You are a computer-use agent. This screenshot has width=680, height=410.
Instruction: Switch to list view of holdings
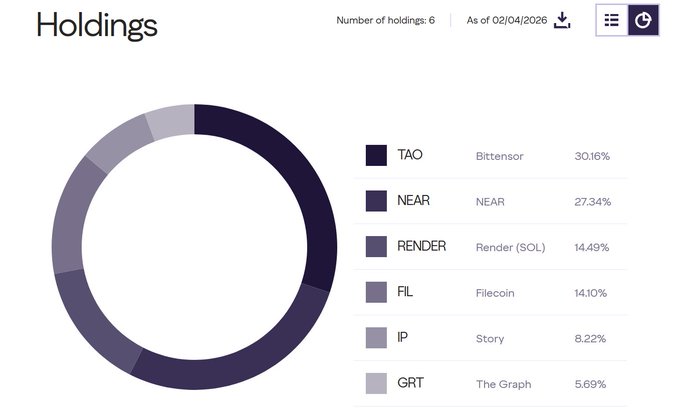point(612,20)
